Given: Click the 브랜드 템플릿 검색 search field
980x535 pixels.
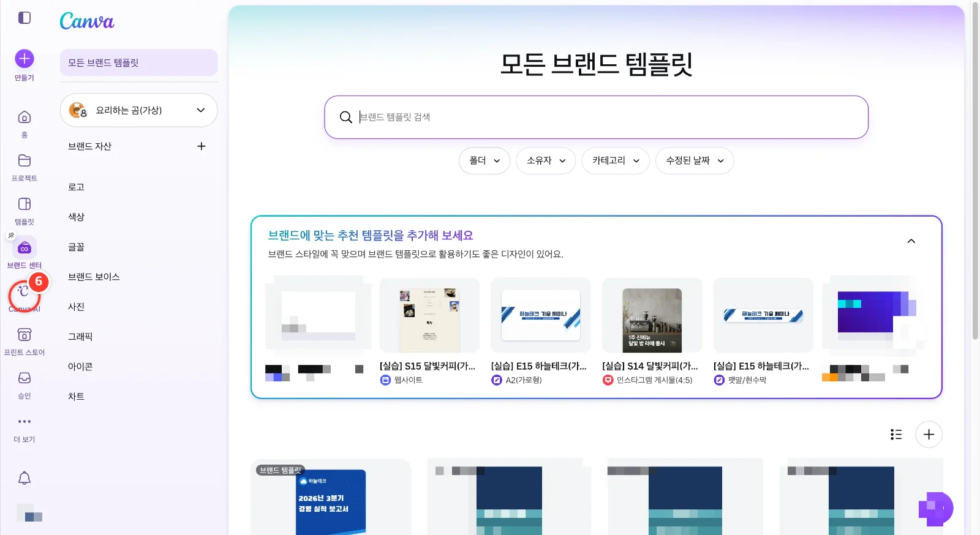Looking at the screenshot, I should pos(597,117).
